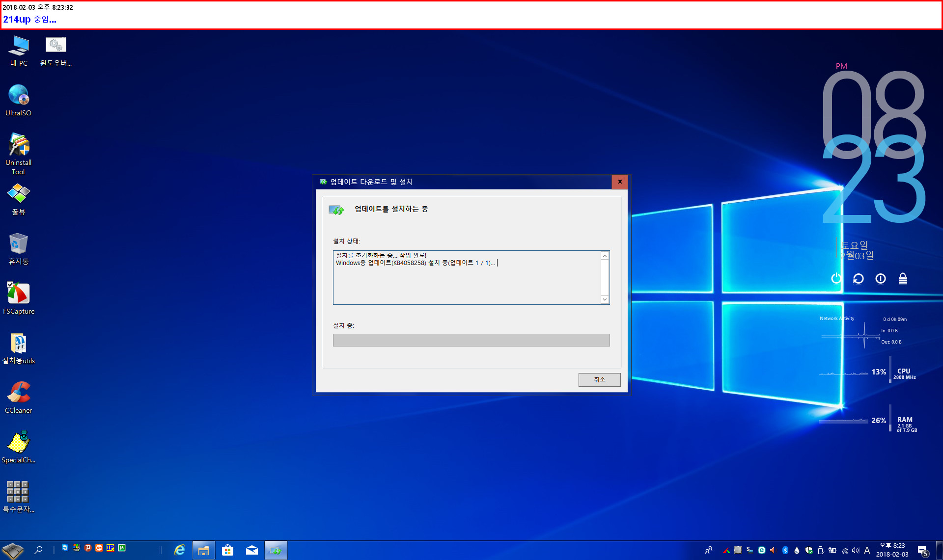Image resolution: width=943 pixels, height=560 pixels.
Task: Select the 특수문자... desktop icon
Action: 19,497
